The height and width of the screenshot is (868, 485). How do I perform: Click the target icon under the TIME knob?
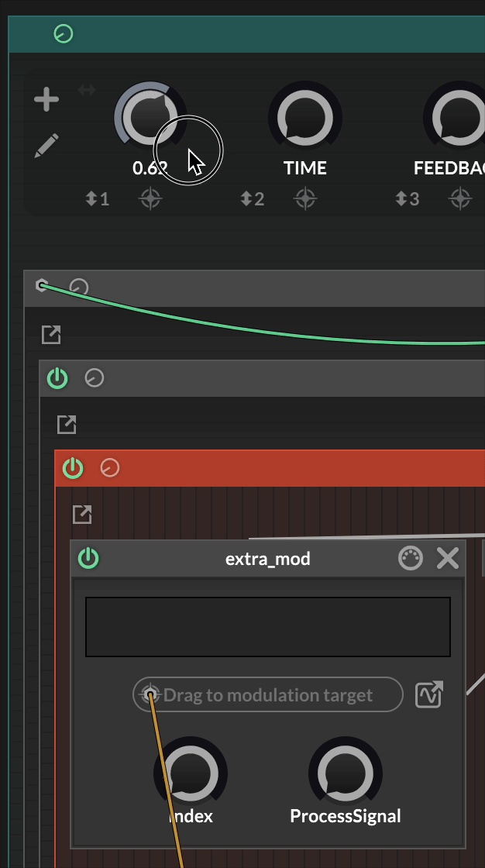[305, 199]
